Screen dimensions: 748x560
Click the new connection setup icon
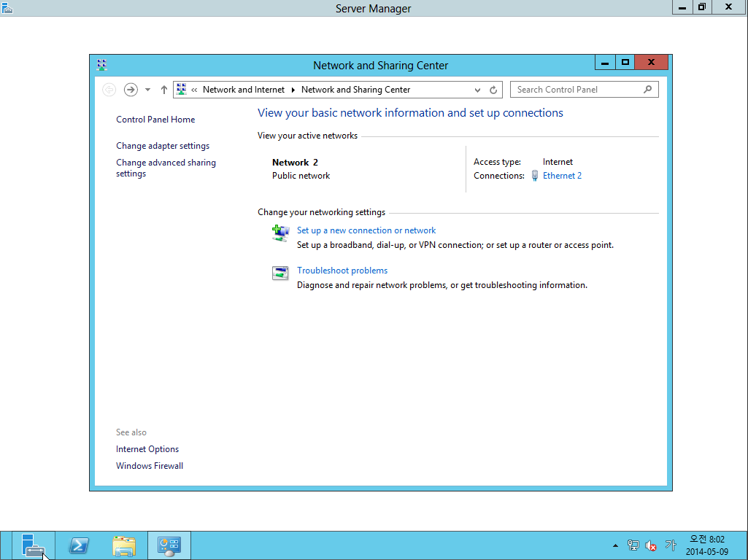pyautogui.click(x=280, y=233)
